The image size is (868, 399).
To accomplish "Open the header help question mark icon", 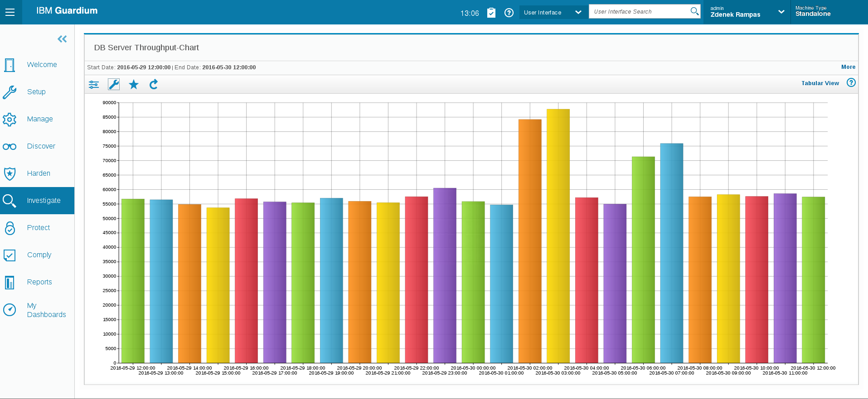I will [x=509, y=13].
